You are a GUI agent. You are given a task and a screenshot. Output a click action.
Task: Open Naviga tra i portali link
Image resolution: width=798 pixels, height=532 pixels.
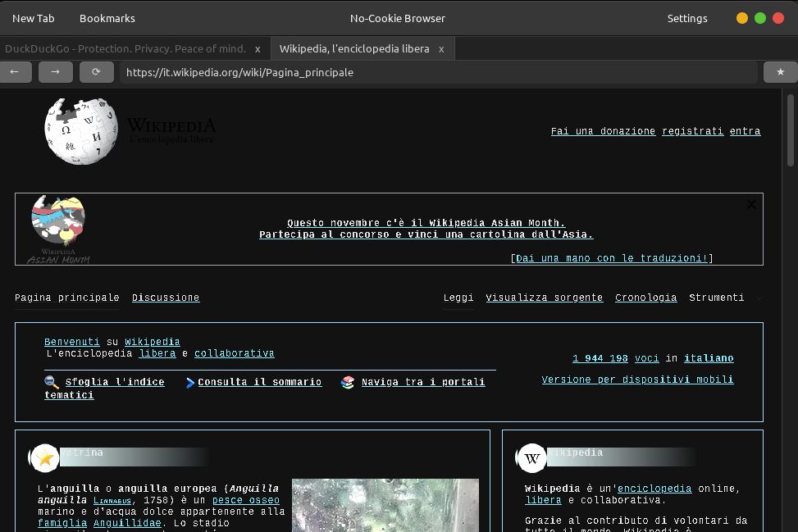(423, 382)
